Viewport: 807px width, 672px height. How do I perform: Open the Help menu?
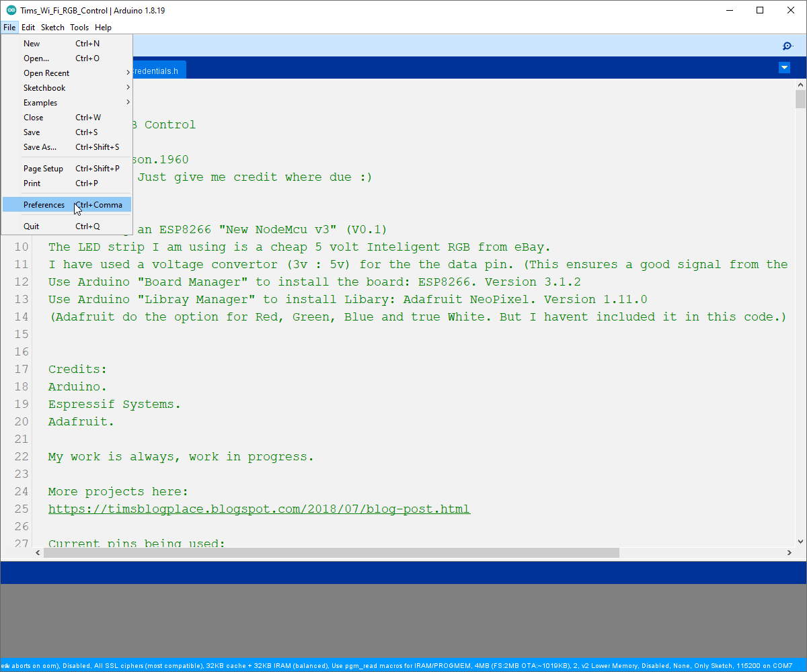[103, 28]
